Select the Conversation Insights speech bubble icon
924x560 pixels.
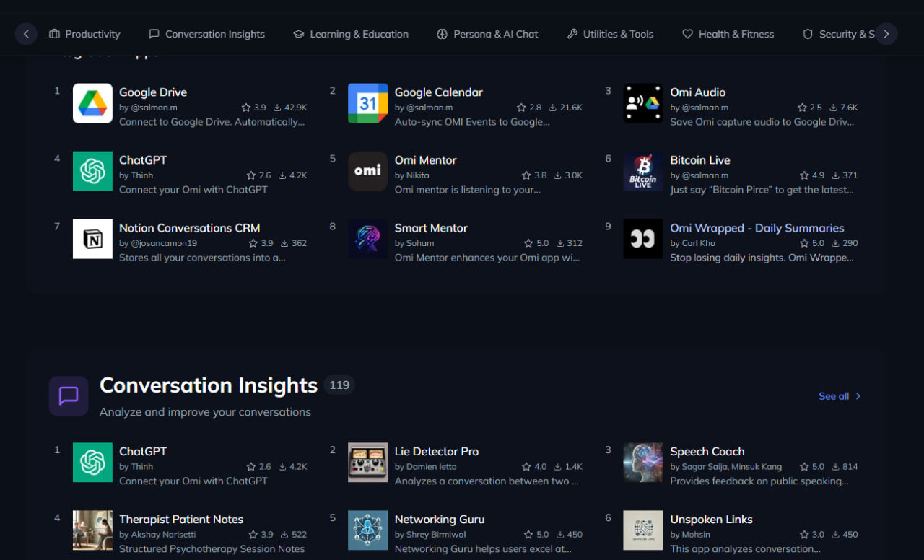coord(68,395)
